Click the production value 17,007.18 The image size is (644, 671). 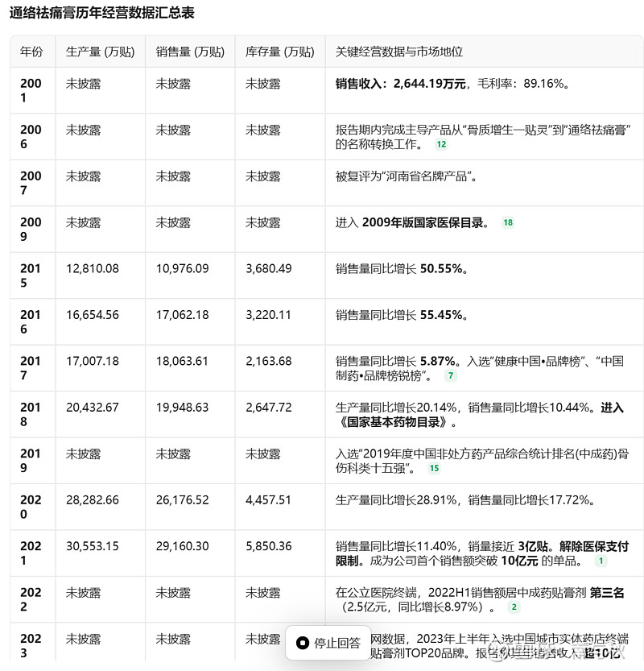coord(93,361)
